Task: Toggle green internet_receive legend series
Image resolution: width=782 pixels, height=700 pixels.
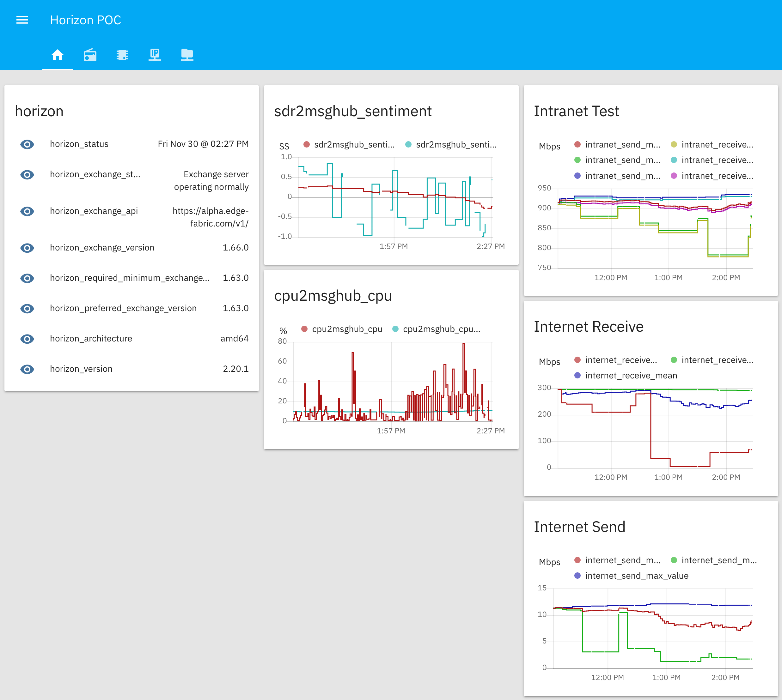Action: [712, 360]
